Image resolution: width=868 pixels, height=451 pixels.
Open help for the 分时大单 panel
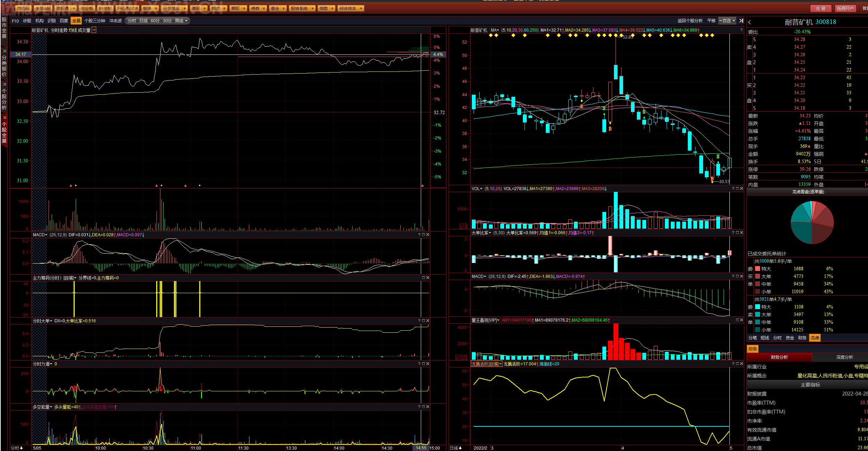coord(419,321)
